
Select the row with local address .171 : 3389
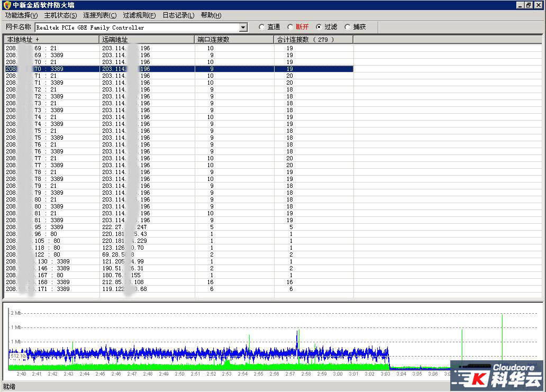[179, 289]
